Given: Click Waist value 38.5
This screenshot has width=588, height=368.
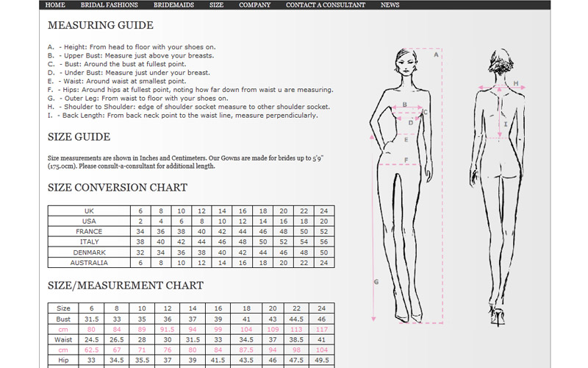Looking at the screenshot, I should coord(296,340).
